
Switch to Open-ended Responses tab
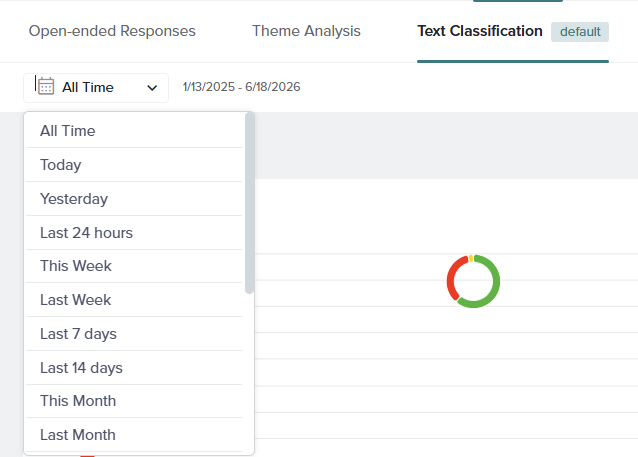pyautogui.click(x=112, y=31)
